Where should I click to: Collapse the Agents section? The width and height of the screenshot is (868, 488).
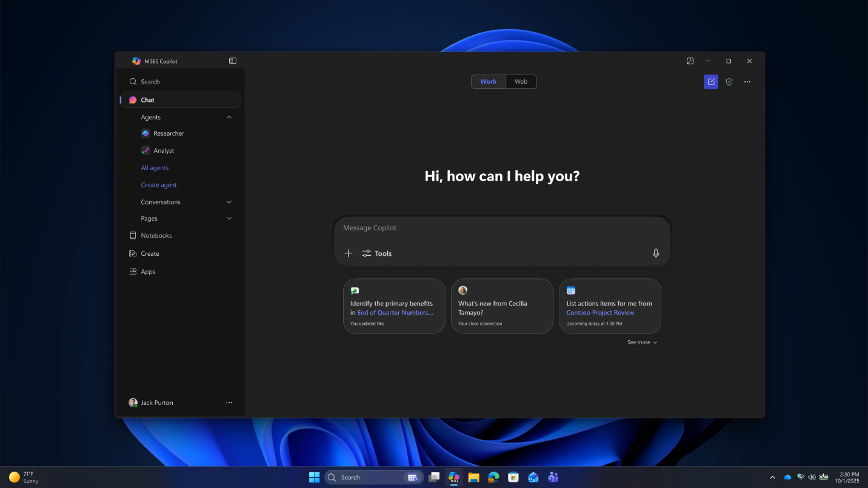pyautogui.click(x=229, y=117)
